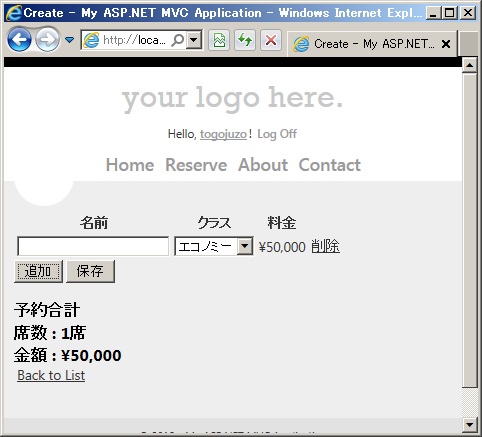This screenshot has height=437, width=482.
Task: Click the 名前 name text field
Action: click(x=93, y=246)
